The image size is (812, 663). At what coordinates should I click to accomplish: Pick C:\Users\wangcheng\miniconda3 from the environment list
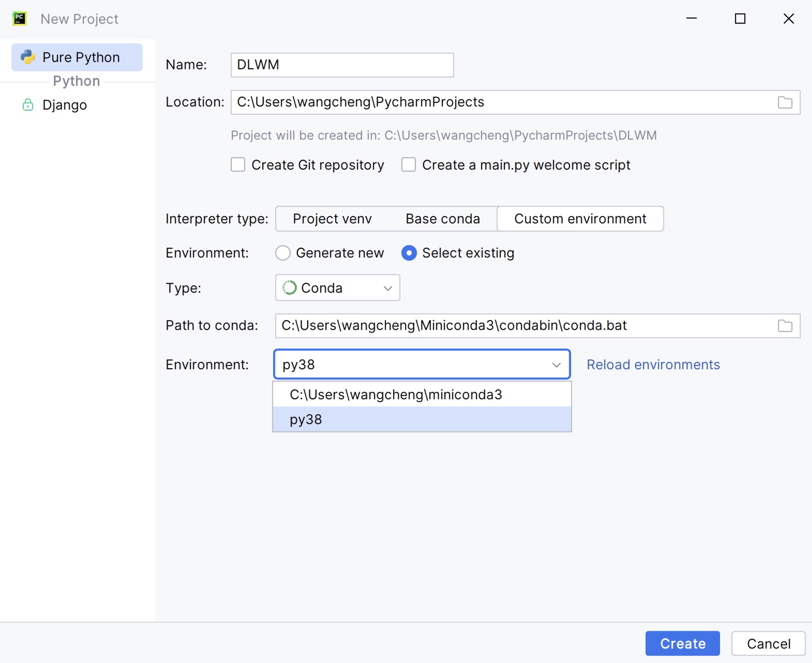point(422,394)
